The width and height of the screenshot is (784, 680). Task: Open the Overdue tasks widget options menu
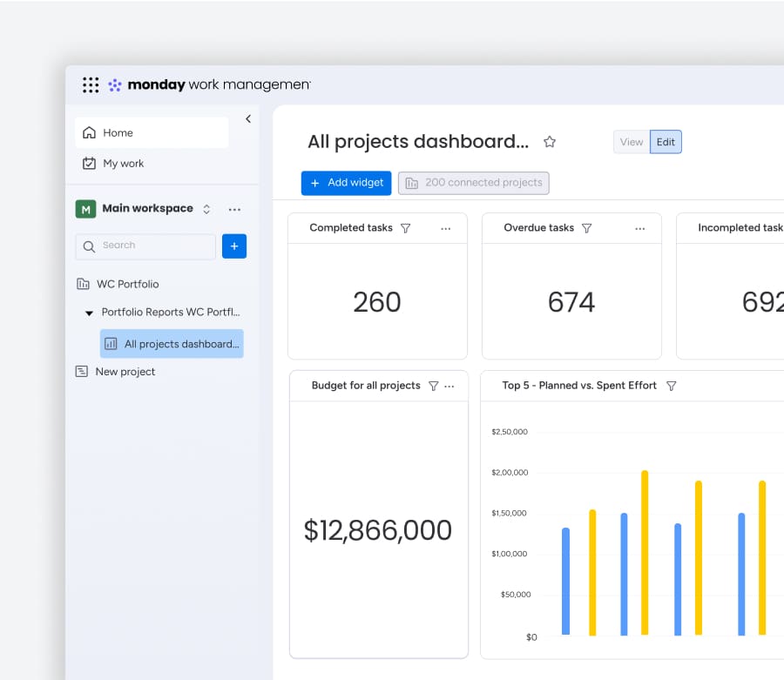(x=640, y=227)
